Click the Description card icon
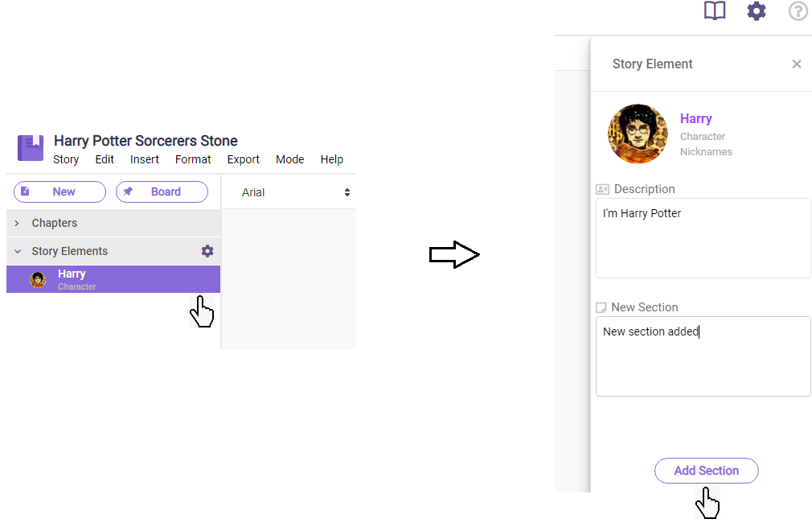The image size is (812, 527). [x=602, y=189]
